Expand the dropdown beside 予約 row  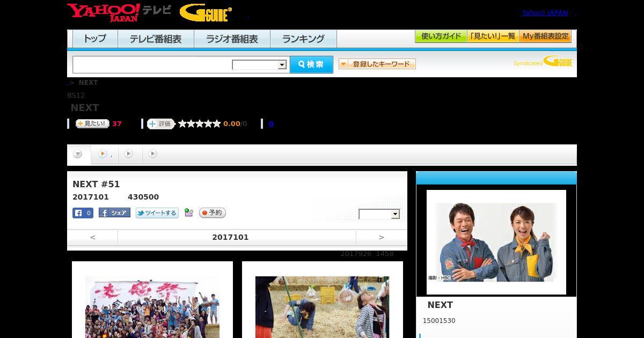point(379,214)
